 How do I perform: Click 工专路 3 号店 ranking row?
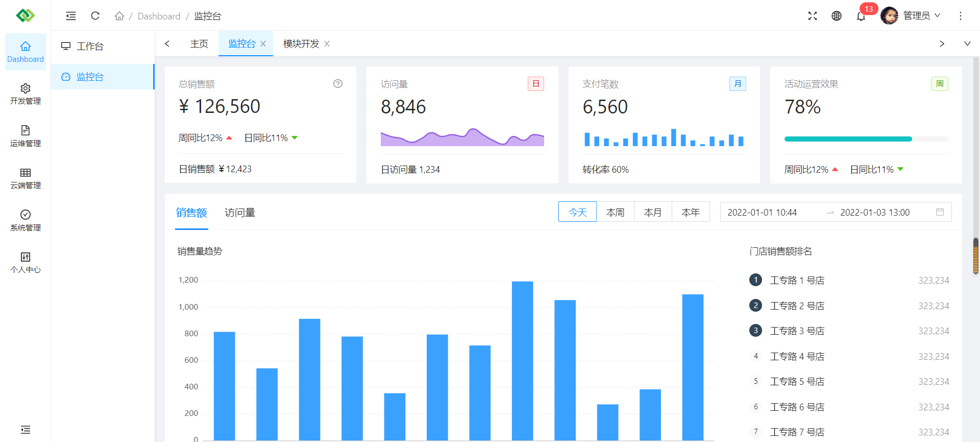[849, 331]
